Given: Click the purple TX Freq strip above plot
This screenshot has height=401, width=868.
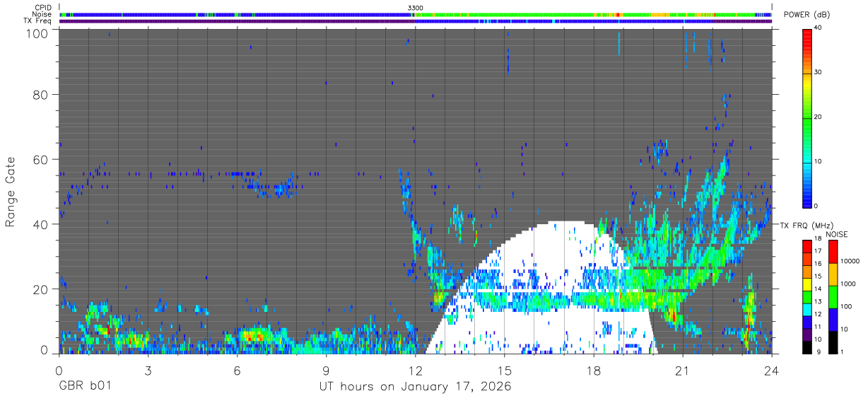Looking at the screenshot, I should pyautogui.click(x=416, y=21).
